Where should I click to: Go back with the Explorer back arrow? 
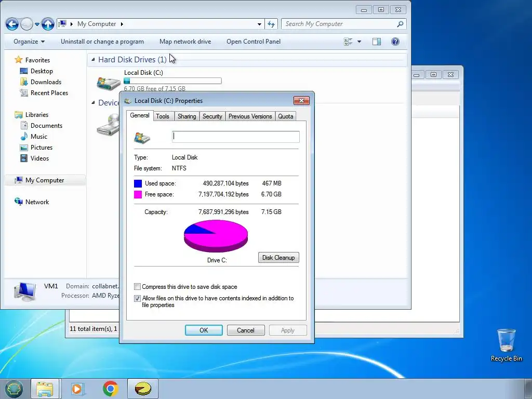[x=12, y=24]
